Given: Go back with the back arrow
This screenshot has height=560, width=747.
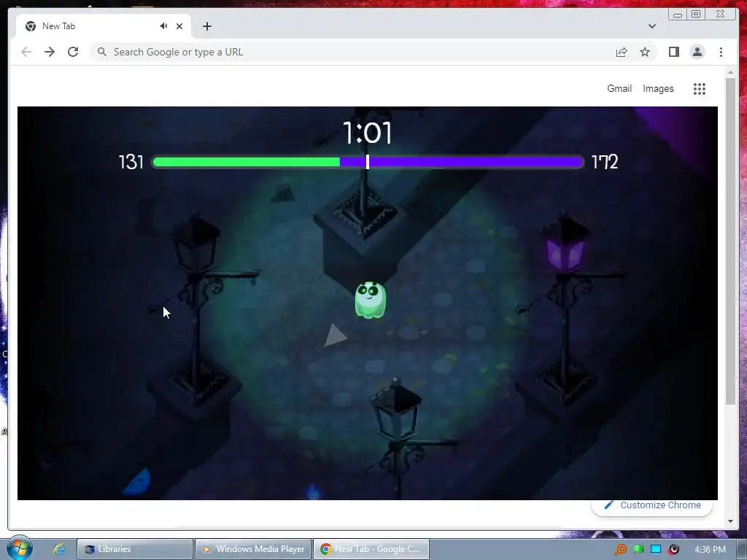Looking at the screenshot, I should 26,52.
